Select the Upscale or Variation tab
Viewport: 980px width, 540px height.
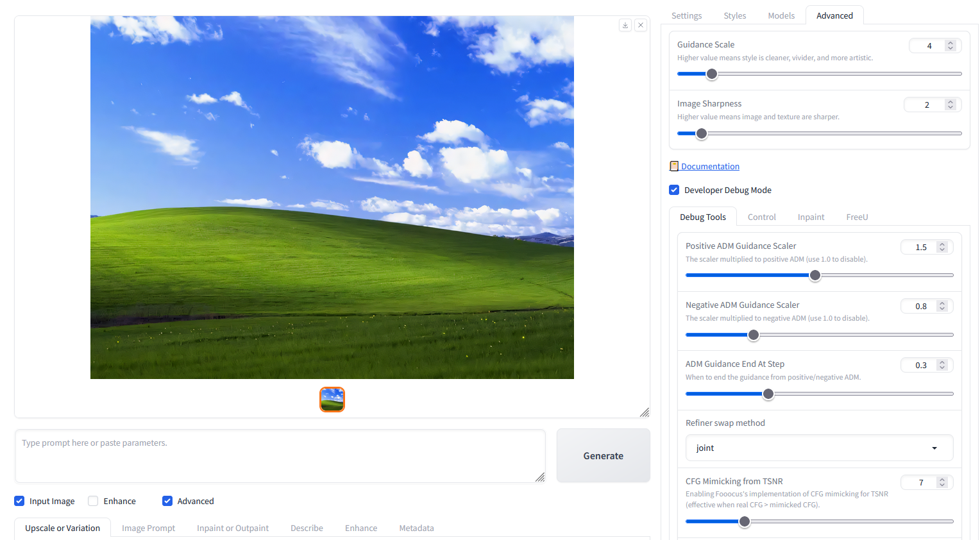coord(62,528)
